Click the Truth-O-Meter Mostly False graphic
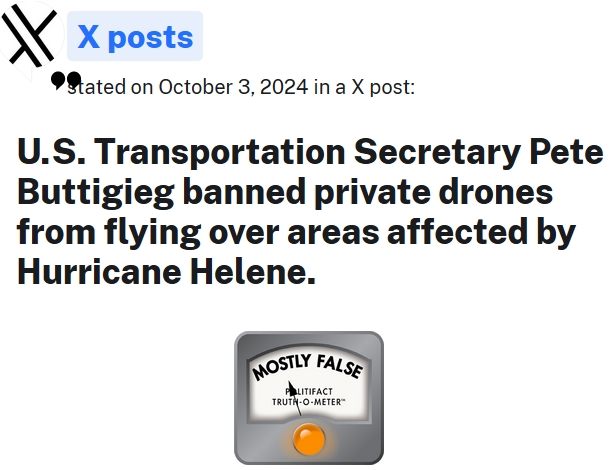 (309, 396)
